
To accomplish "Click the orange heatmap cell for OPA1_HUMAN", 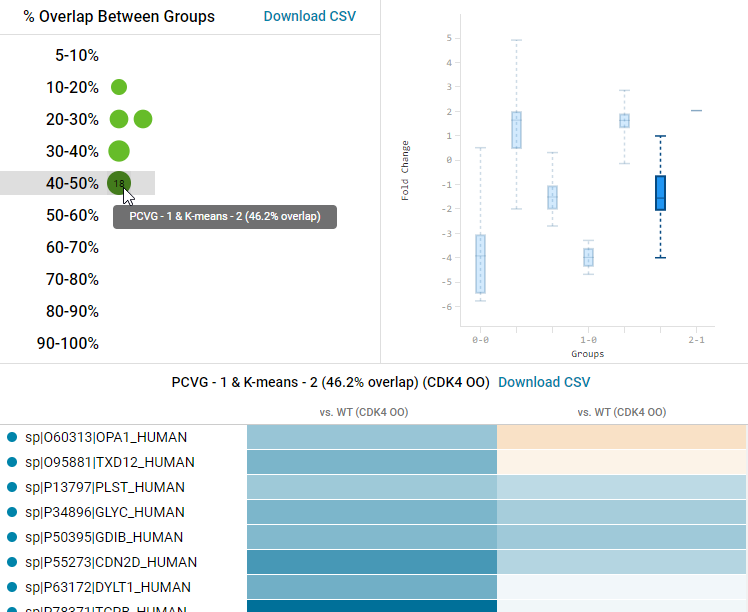I will [x=622, y=437].
